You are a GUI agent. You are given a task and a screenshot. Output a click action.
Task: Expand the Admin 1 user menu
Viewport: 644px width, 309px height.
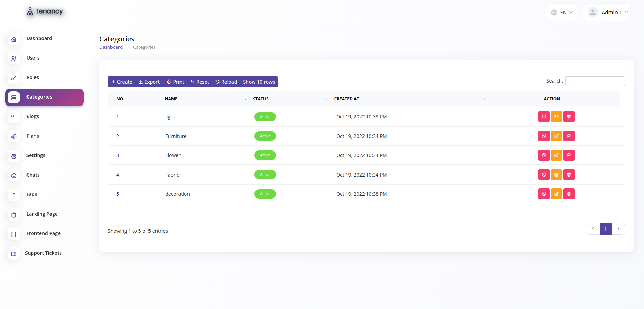[607, 13]
